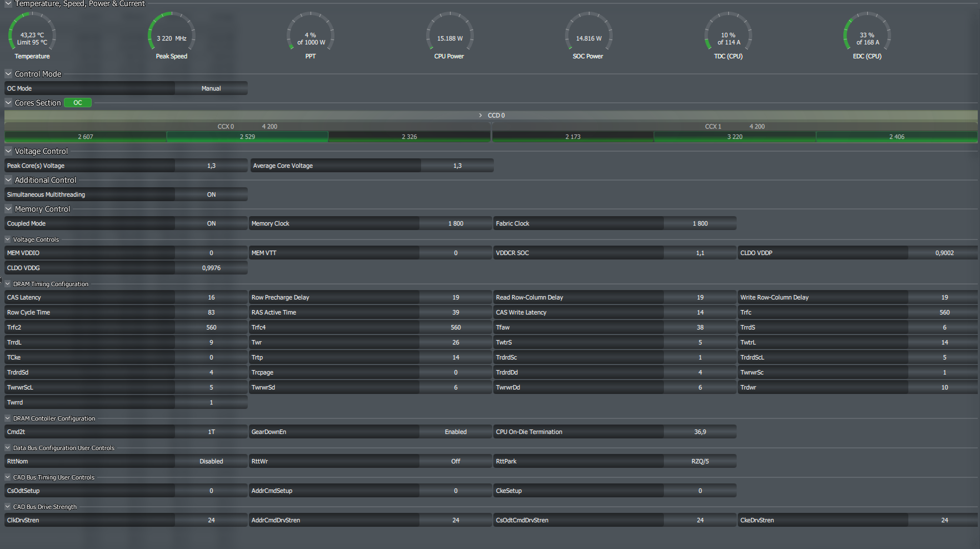Change RttPark RZQ/5 value
This screenshot has height=549, width=980.
pyautogui.click(x=700, y=461)
